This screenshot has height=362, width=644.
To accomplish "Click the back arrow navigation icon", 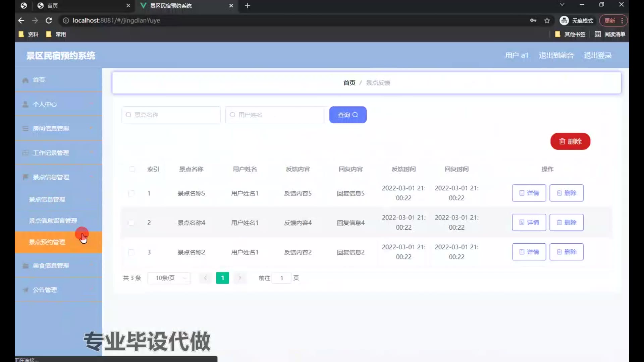I will point(21,20).
